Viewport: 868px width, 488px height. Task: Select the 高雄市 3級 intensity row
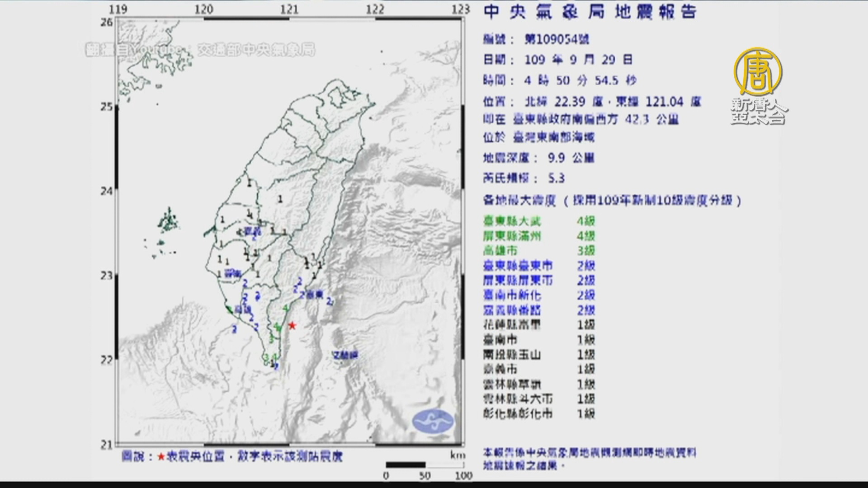[x=539, y=251]
